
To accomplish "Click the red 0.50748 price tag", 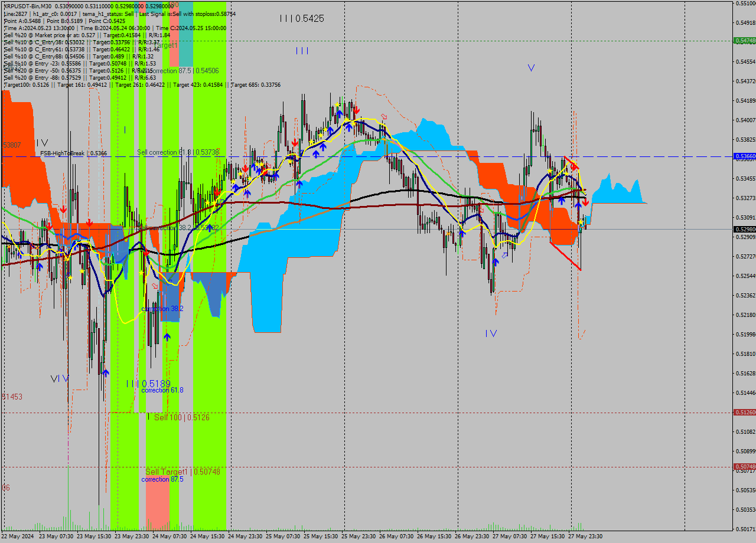I will tap(745, 466).
